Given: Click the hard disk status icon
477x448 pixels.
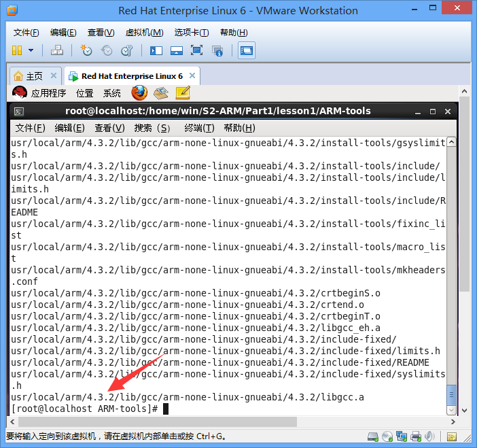Looking at the screenshot, I should (x=372, y=436).
